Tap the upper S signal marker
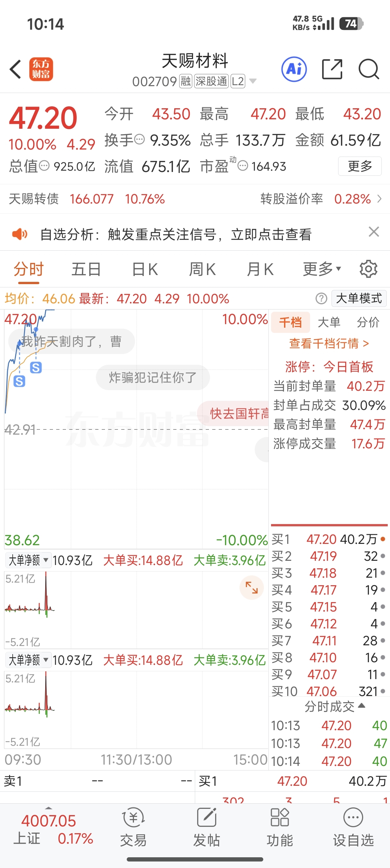The height and width of the screenshot is (868, 390). pos(36,368)
